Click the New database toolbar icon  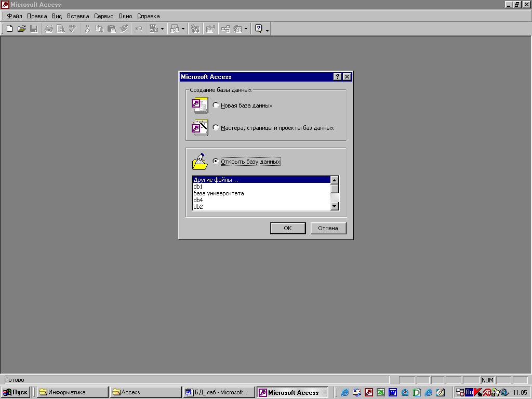click(x=10, y=29)
